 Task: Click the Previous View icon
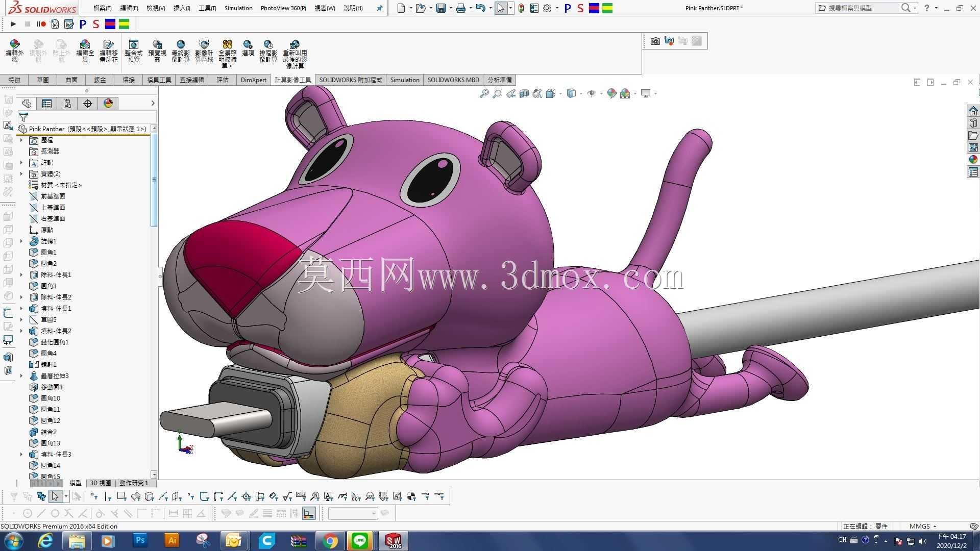511,93
